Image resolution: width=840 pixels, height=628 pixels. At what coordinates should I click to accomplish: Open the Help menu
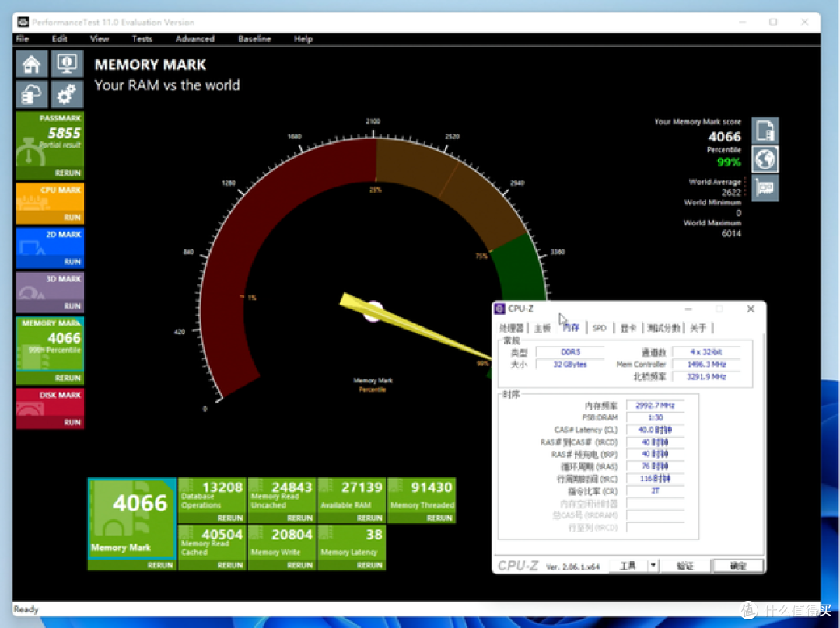(303, 39)
